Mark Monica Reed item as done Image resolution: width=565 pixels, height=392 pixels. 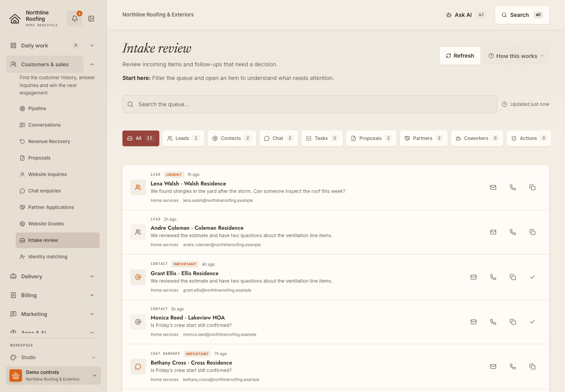pos(532,322)
